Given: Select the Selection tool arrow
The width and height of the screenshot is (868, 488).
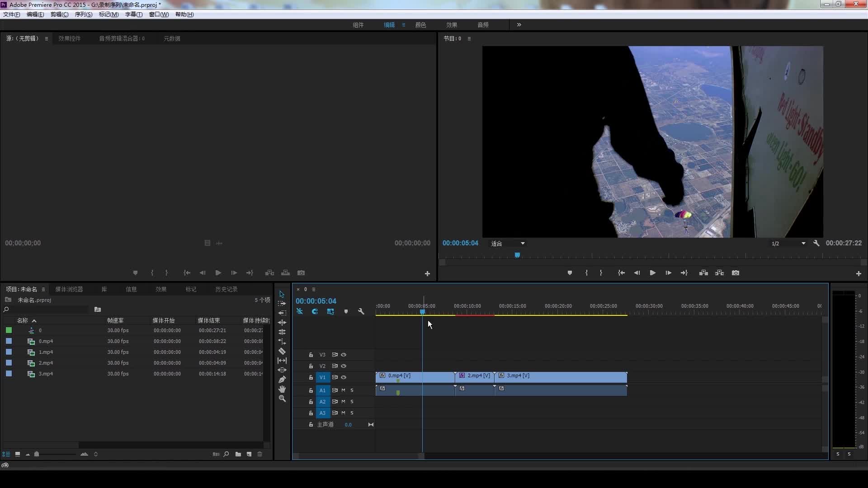Looking at the screenshot, I should 282,294.
